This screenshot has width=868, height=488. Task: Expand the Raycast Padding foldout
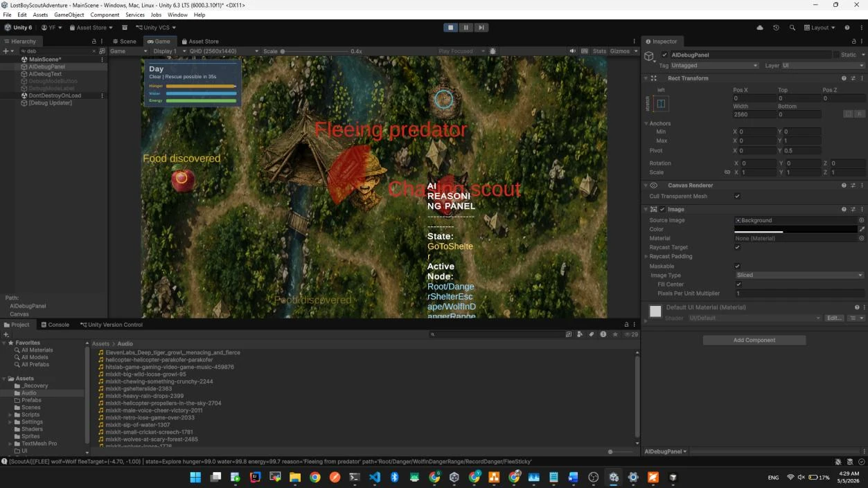click(646, 256)
